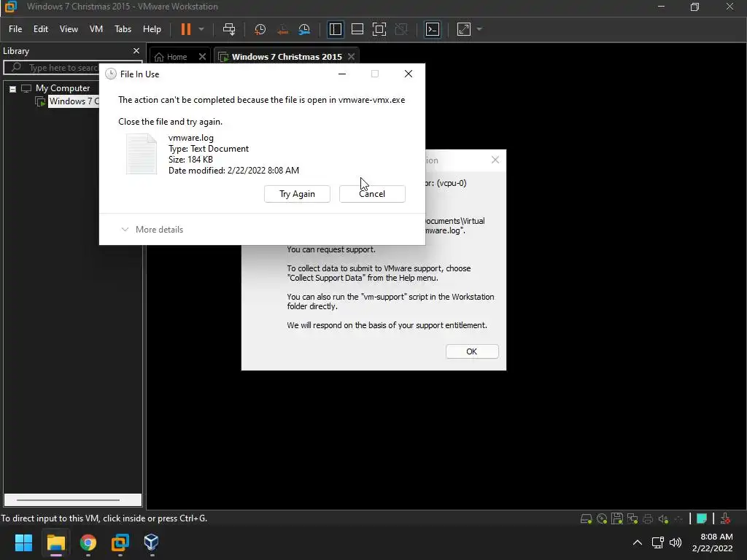
Task: Click the network adapter status icon
Action: 632,518
